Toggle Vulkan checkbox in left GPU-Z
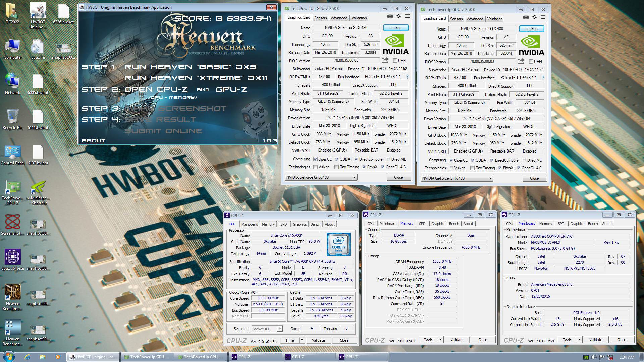The width and height of the screenshot is (644, 362). click(x=315, y=167)
